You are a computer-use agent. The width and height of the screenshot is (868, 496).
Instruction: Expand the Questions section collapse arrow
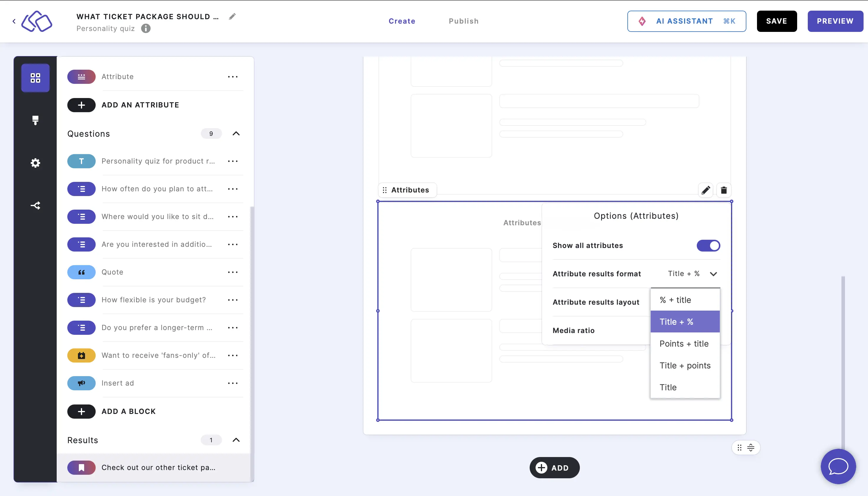click(x=237, y=133)
